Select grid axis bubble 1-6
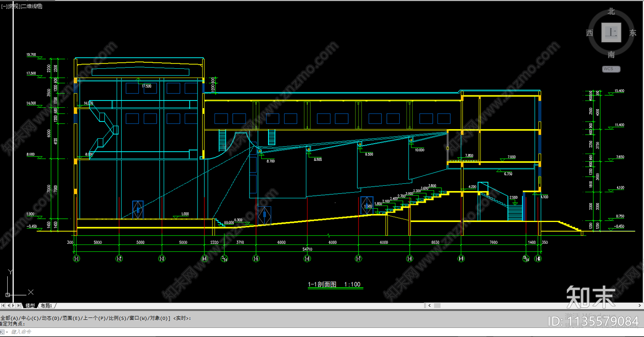This screenshot has height=337, width=644. (x=307, y=259)
